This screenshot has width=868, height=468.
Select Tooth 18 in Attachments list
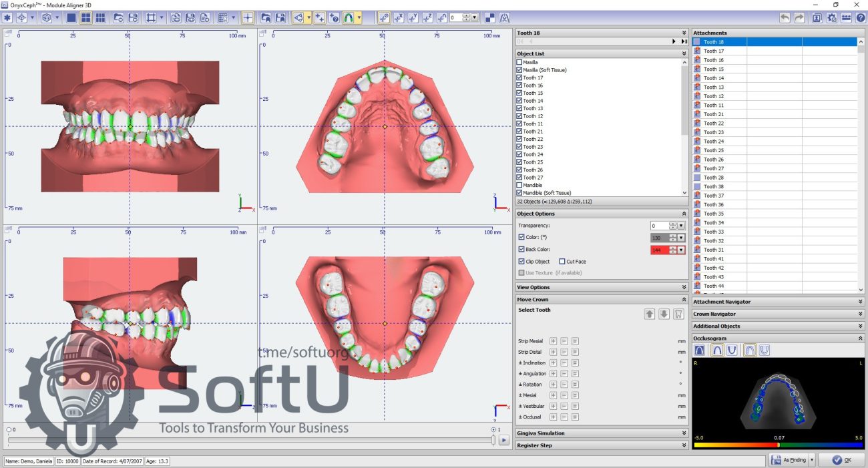point(775,41)
